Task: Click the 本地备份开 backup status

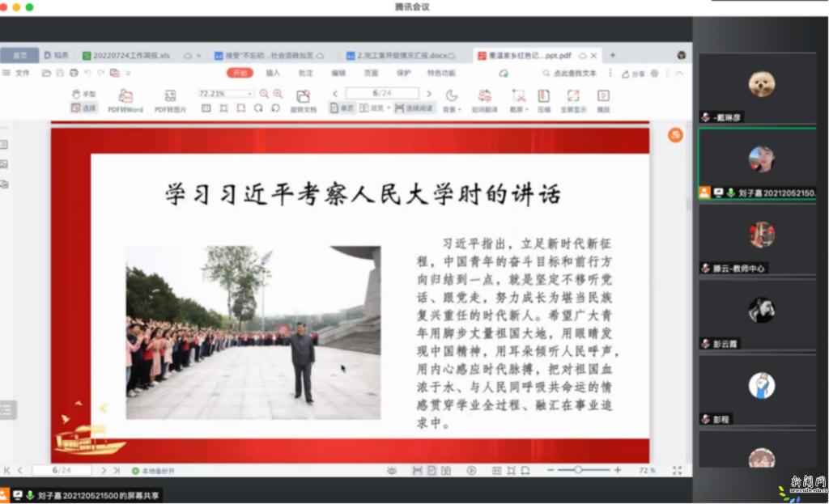Action: tap(153, 470)
